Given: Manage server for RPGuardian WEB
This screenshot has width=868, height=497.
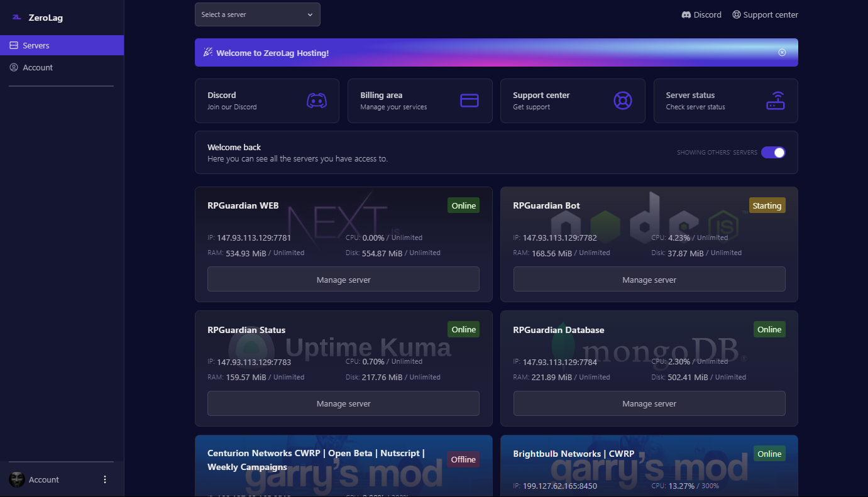Looking at the screenshot, I should point(343,279).
